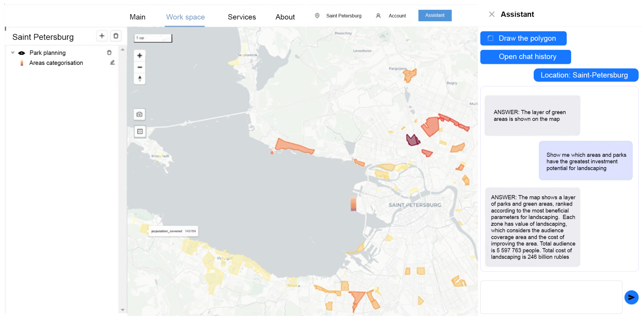The width and height of the screenshot is (644, 321).
Task: Add a new layer with the plus icon
Action: click(102, 36)
